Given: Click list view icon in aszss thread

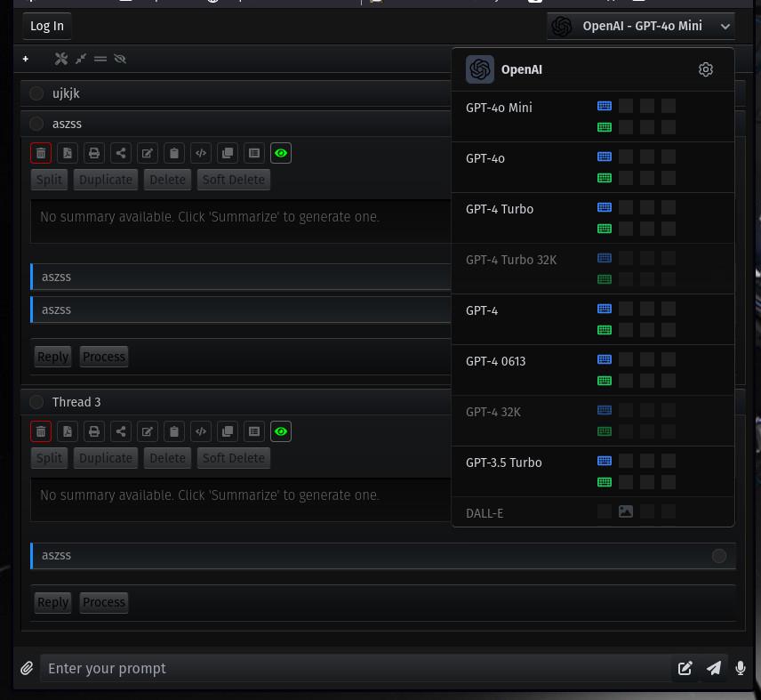Looking at the screenshot, I should tap(254, 153).
